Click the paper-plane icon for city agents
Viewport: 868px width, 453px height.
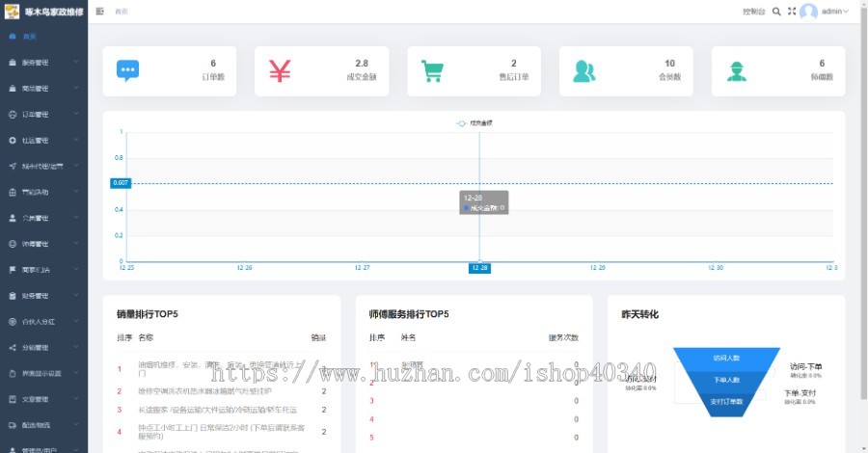pyautogui.click(x=13, y=166)
